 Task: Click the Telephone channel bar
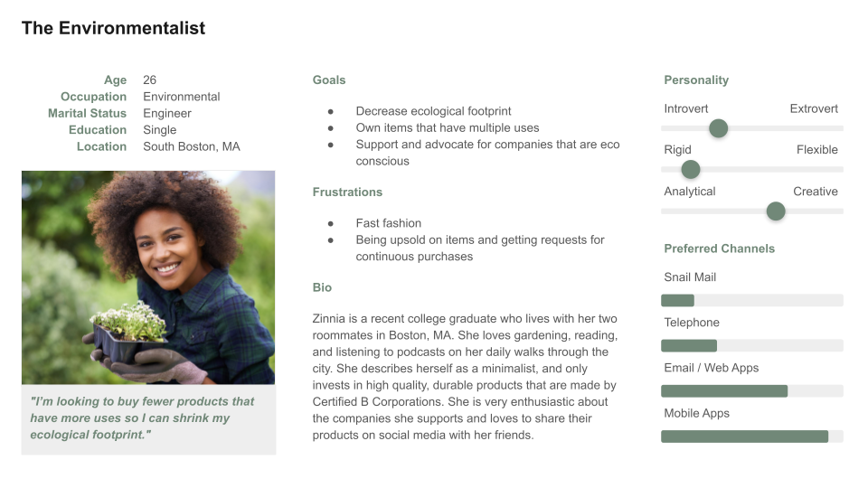point(751,346)
